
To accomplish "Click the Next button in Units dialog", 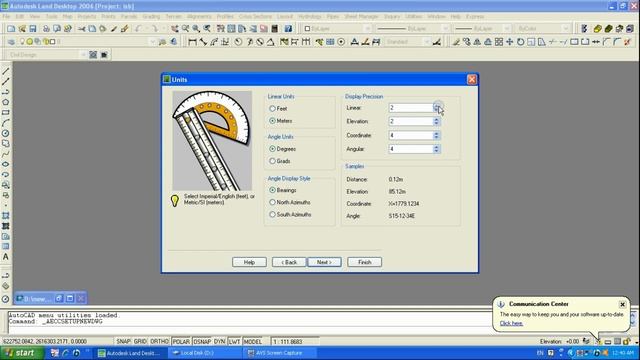I will (324, 262).
